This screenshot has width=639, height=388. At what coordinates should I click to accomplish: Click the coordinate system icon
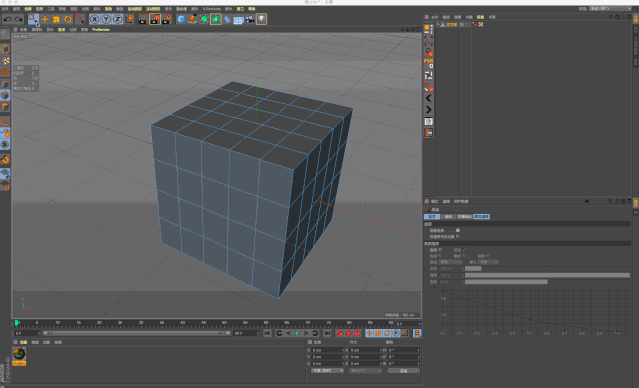coord(129,19)
